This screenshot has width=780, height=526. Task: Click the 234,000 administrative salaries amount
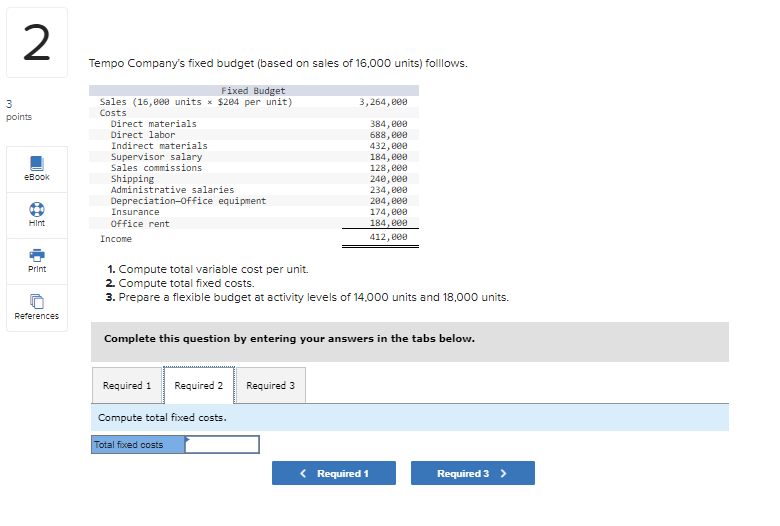[389, 190]
